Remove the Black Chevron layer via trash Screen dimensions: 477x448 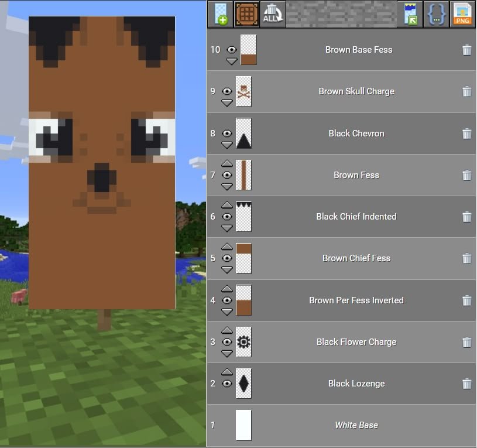[x=466, y=134]
